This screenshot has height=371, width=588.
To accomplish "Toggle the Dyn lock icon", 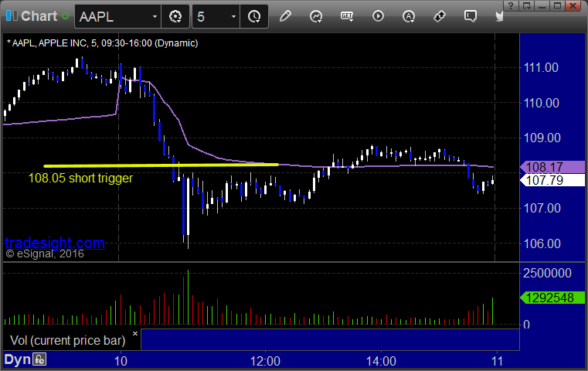I will click(39, 359).
